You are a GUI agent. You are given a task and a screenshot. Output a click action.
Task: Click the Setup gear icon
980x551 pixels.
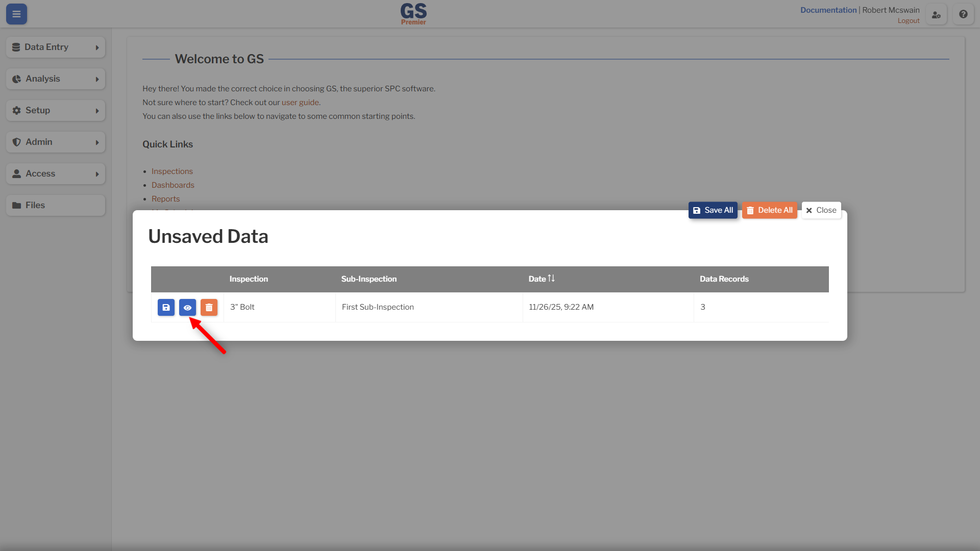coord(16,110)
